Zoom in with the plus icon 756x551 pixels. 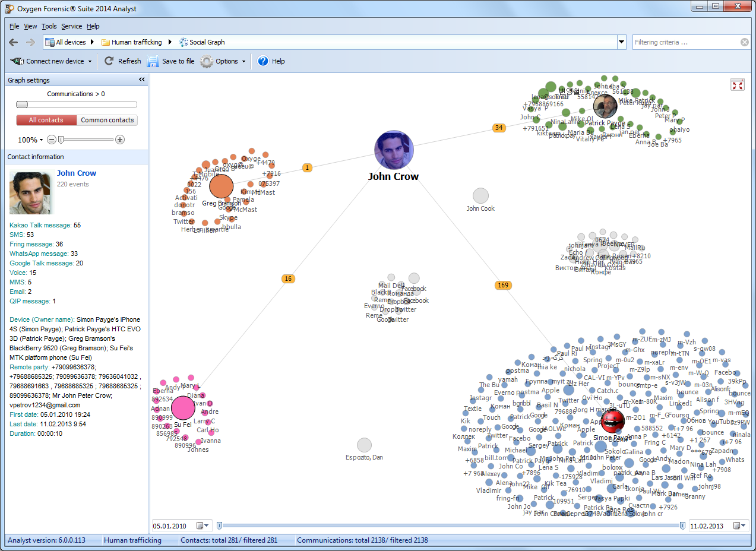(x=120, y=140)
